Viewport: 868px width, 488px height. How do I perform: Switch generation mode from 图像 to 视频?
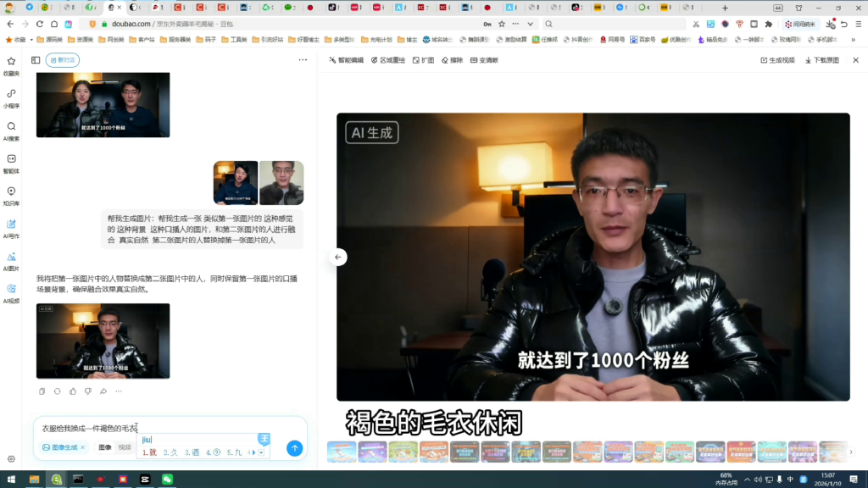[x=124, y=448]
